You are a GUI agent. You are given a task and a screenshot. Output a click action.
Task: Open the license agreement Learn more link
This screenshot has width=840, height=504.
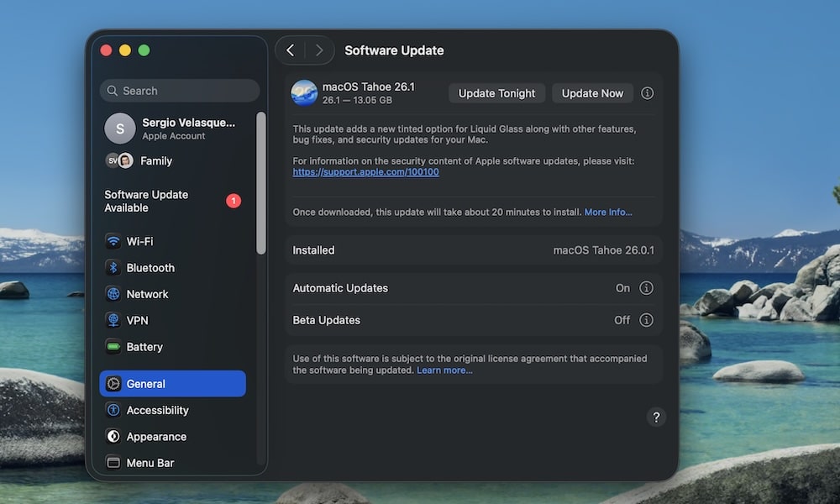tap(444, 370)
